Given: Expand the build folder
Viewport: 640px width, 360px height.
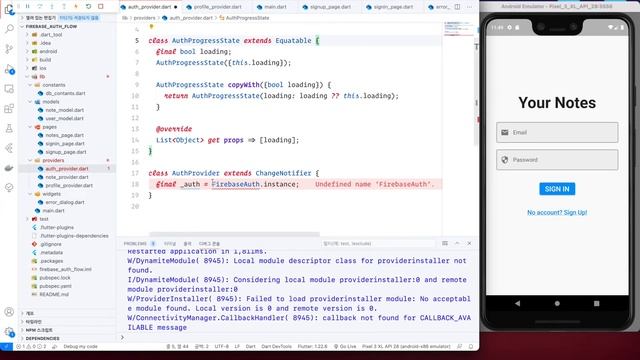Looking at the screenshot, I should pos(45,60).
